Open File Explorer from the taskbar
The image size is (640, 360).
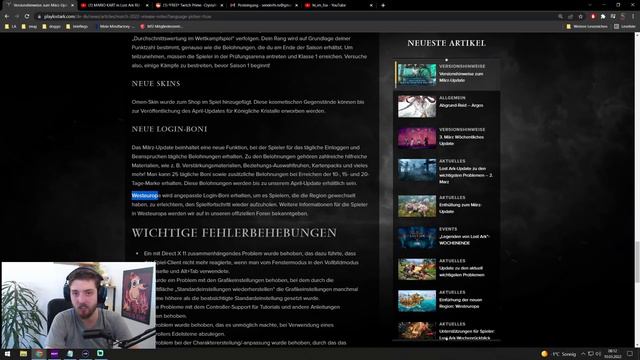[x=23, y=353]
